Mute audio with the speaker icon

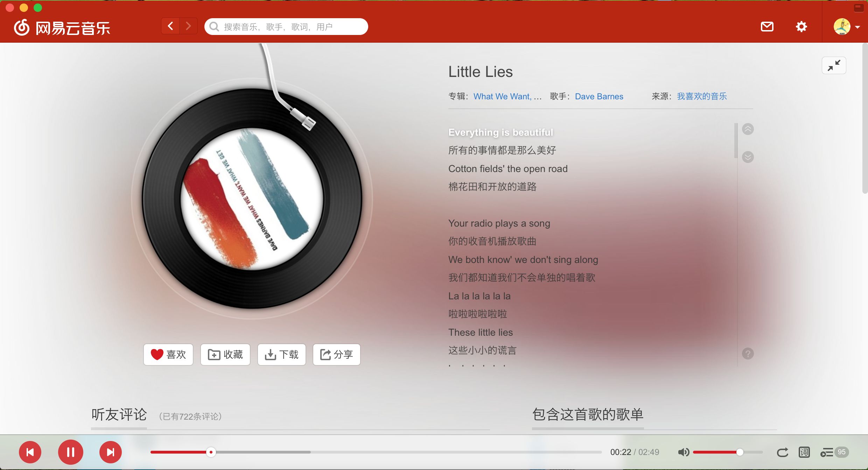(x=684, y=452)
